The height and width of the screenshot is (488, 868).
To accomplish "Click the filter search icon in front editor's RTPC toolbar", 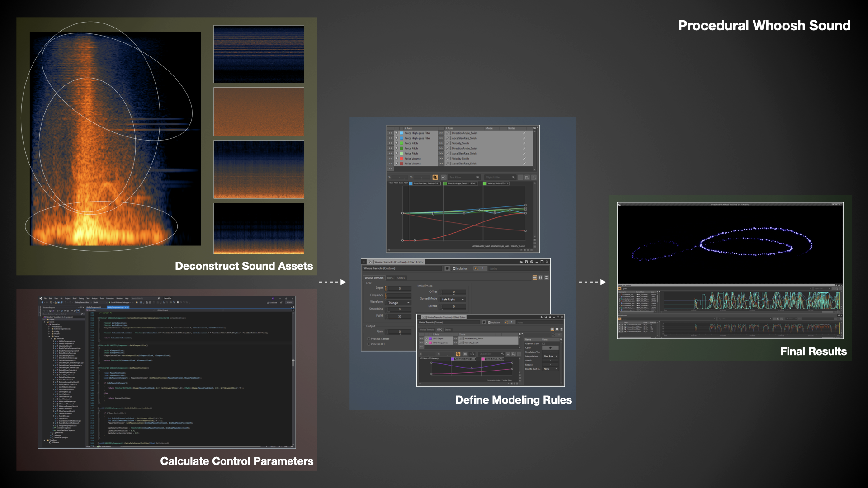I will tap(473, 354).
